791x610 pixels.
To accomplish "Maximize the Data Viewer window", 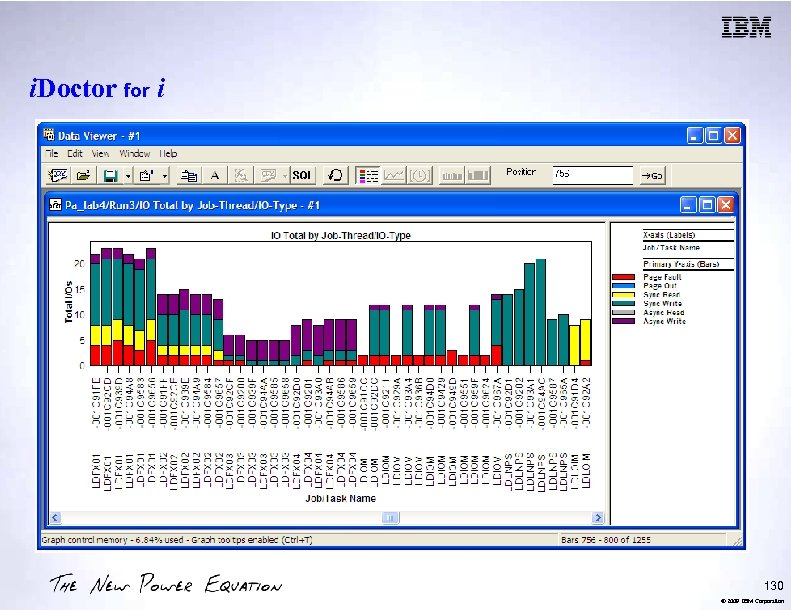I will (x=713, y=135).
